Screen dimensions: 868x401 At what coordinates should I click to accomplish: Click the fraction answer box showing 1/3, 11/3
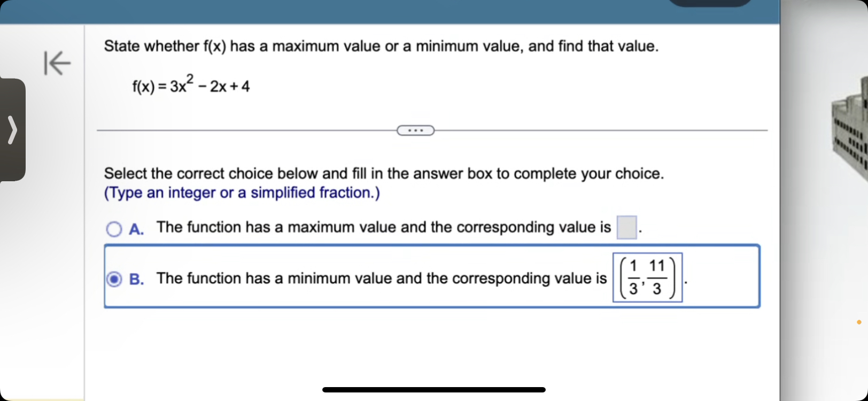click(x=647, y=278)
